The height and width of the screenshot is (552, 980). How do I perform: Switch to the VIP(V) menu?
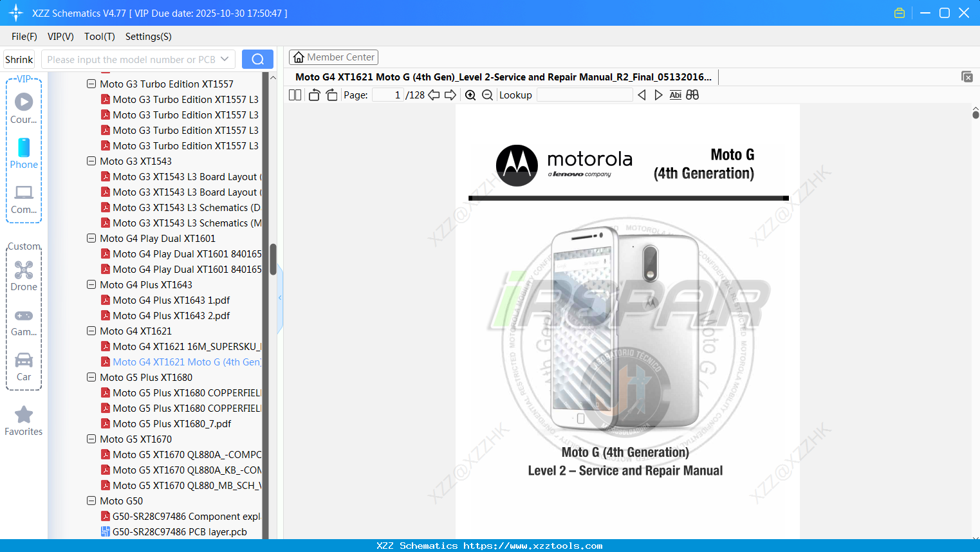(x=60, y=37)
